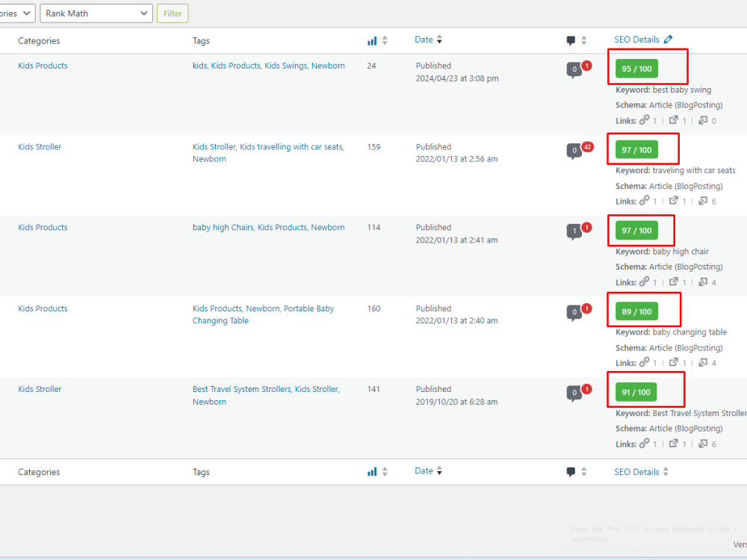Click external links icon in car seats row

(x=674, y=200)
